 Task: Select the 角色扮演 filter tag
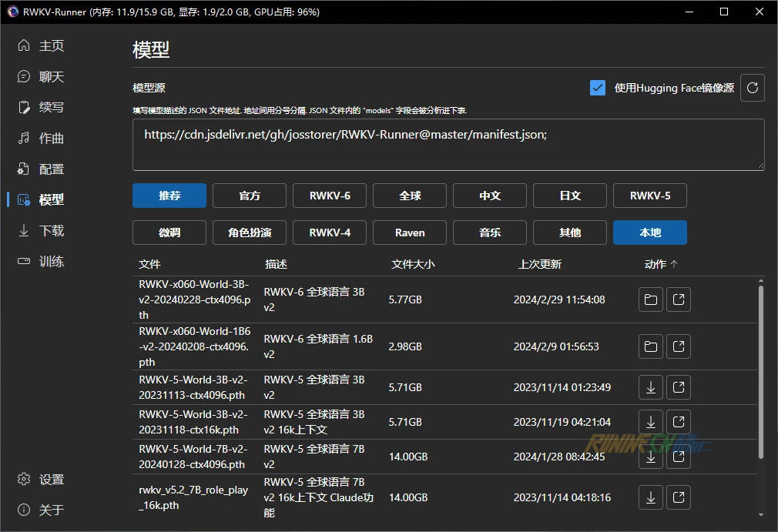(x=250, y=233)
